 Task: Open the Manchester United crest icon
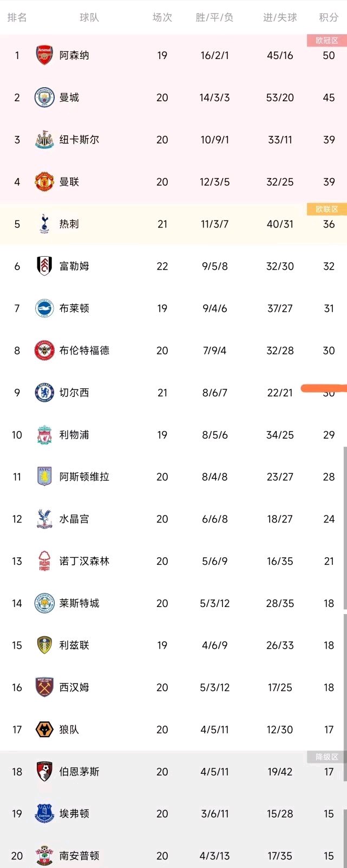coord(44,182)
